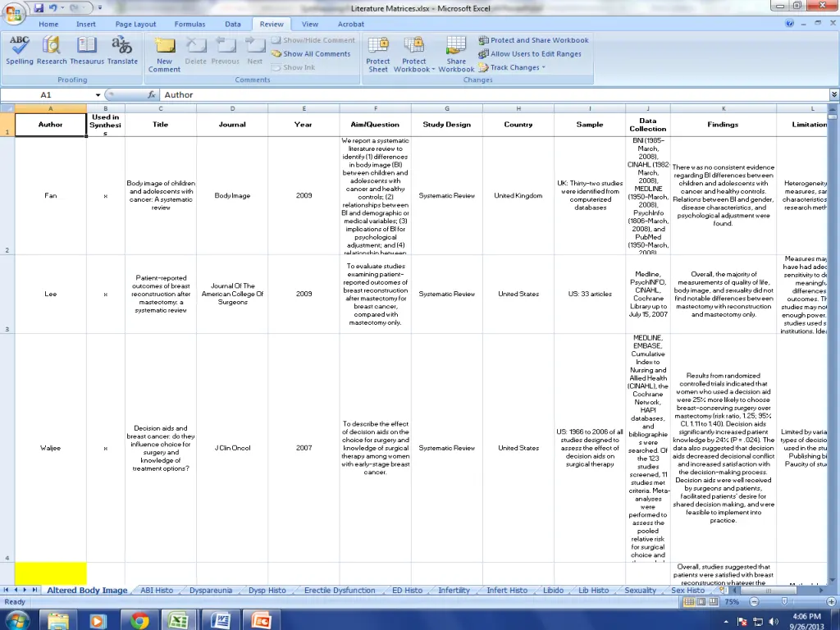The height and width of the screenshot is (630, 840).
Task: Open the Formulas ribbon tab
Action: coord(189,24)
